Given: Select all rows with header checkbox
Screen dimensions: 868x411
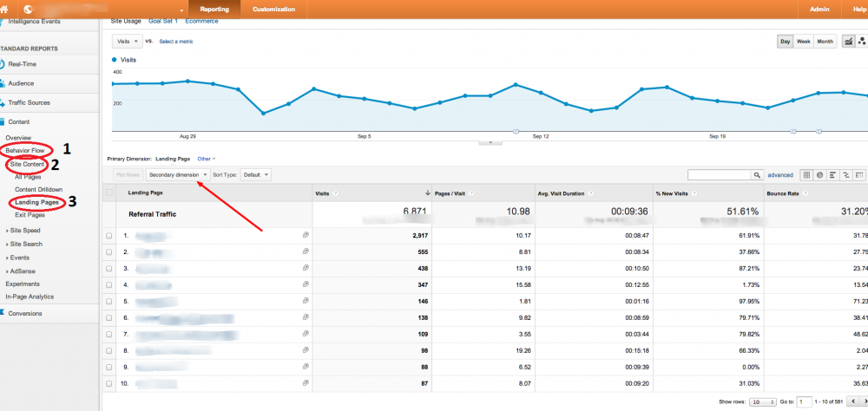Looking at the screenshot, I should (108, 192).
